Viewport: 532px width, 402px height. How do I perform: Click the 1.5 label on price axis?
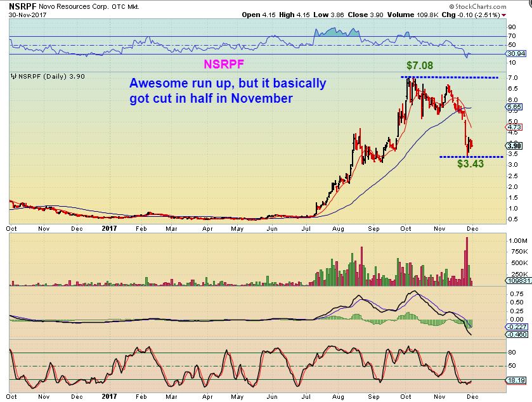pos(514,198)
